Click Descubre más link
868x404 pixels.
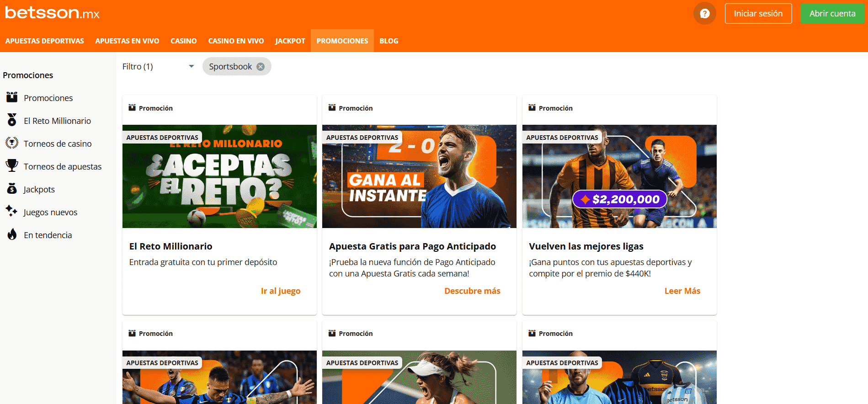click(472, 291)
